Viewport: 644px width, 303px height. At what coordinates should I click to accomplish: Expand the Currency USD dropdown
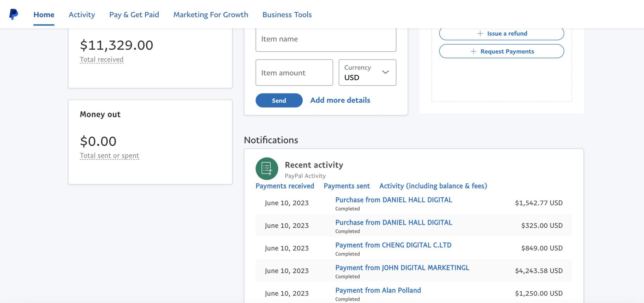(x=367, y=72)
